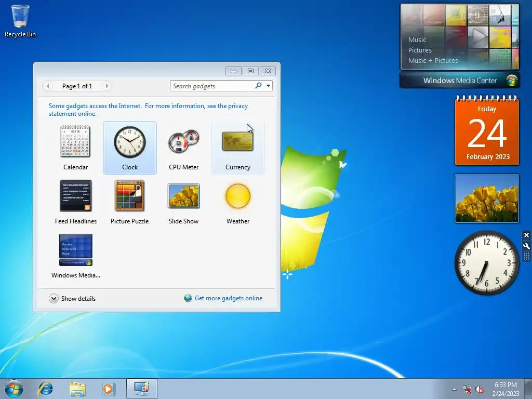The width and height of the screenshot is (532, 399).
Task: Close the gadget gallery window
Action: (268, 71)
